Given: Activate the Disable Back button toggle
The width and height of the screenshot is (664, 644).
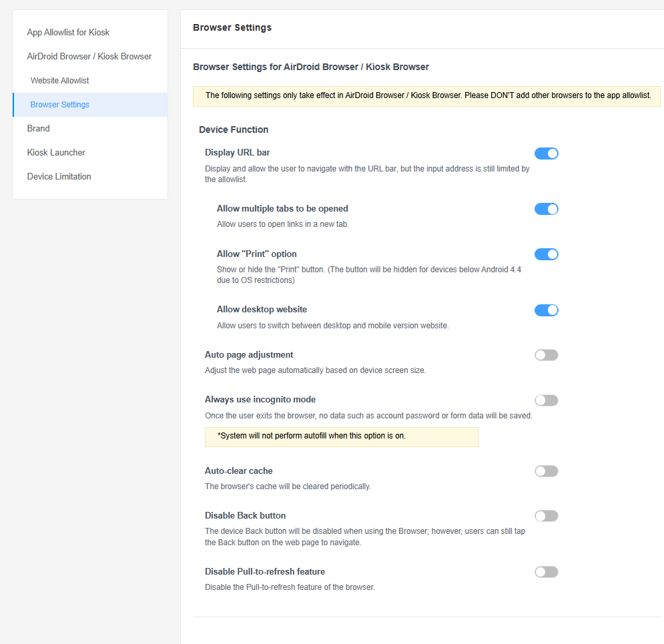Looking at the screenshot, I should (x=546, y=515).
